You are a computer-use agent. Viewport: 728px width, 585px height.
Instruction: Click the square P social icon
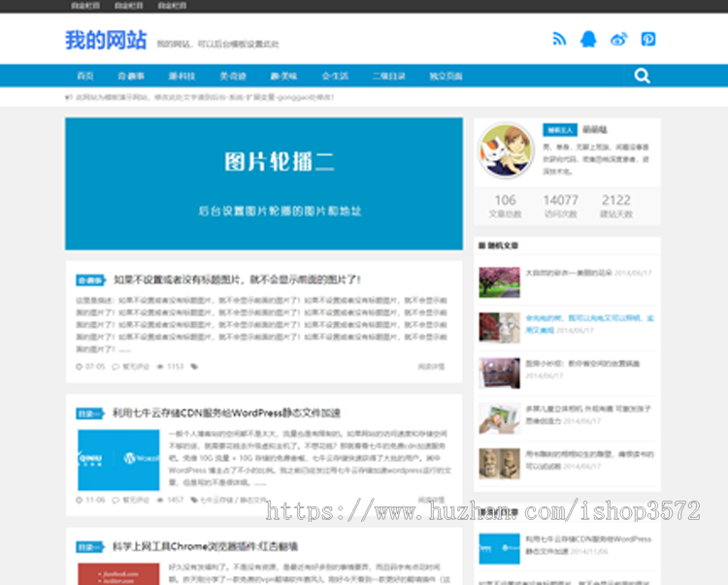click(648, 39)
